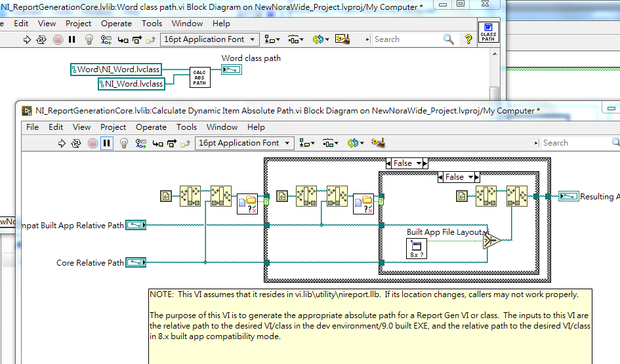The image size is (620, 364).
Task: Click Context Help question mark icon
Action: [468, 39]
